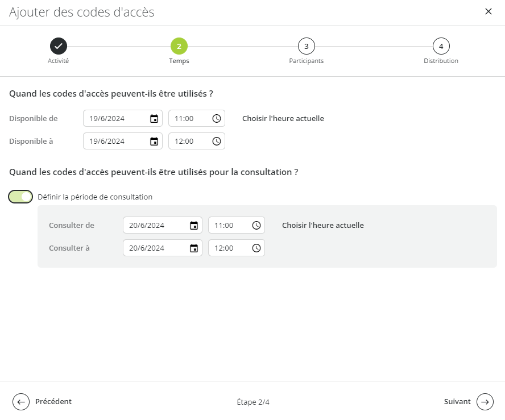
Task: Open clock picker for Disponible de time
Action: 217,119
